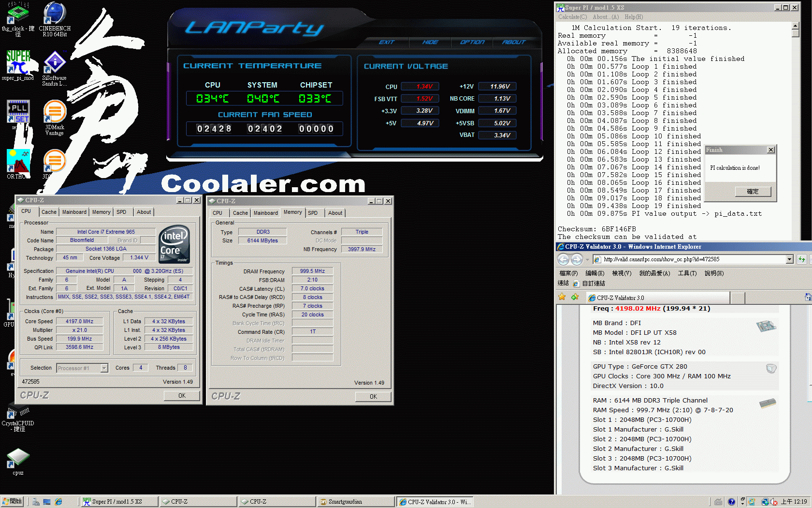Click the red-crossed network tray icon

tap(773, 502)
